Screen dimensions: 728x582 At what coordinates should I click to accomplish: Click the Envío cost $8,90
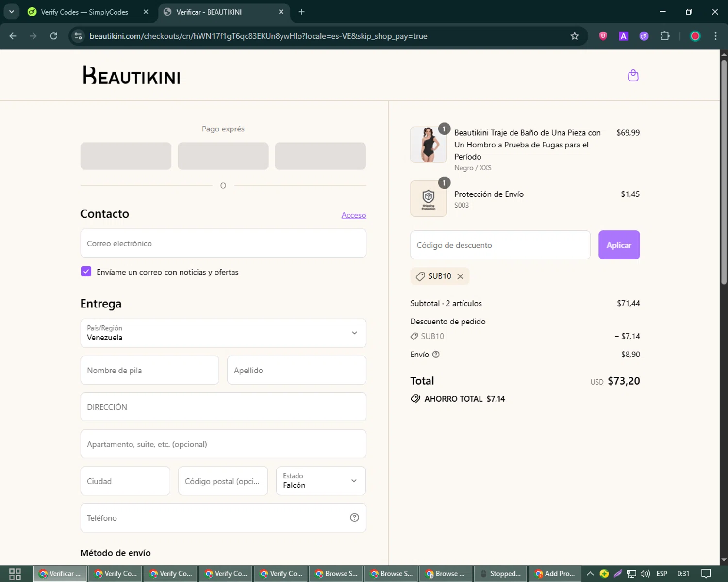tap(630, 355)
